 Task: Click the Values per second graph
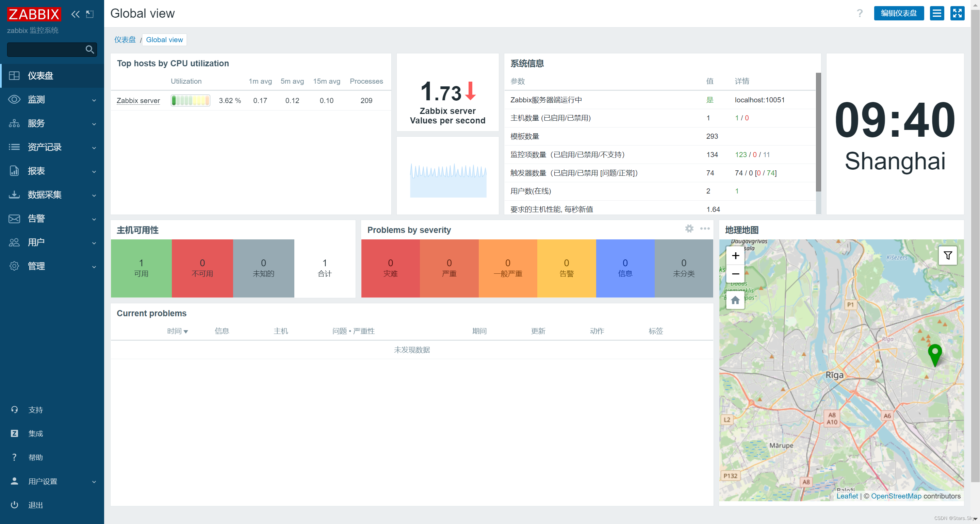click(x=448, y=180)
